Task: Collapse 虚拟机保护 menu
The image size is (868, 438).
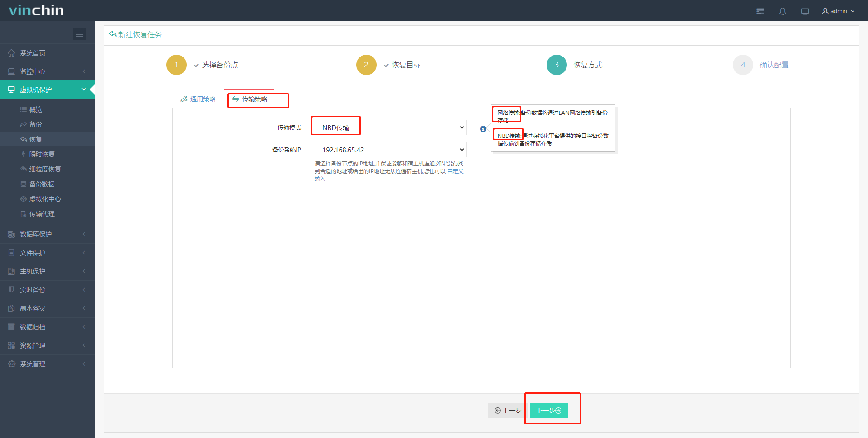Action: pos(47,89)
